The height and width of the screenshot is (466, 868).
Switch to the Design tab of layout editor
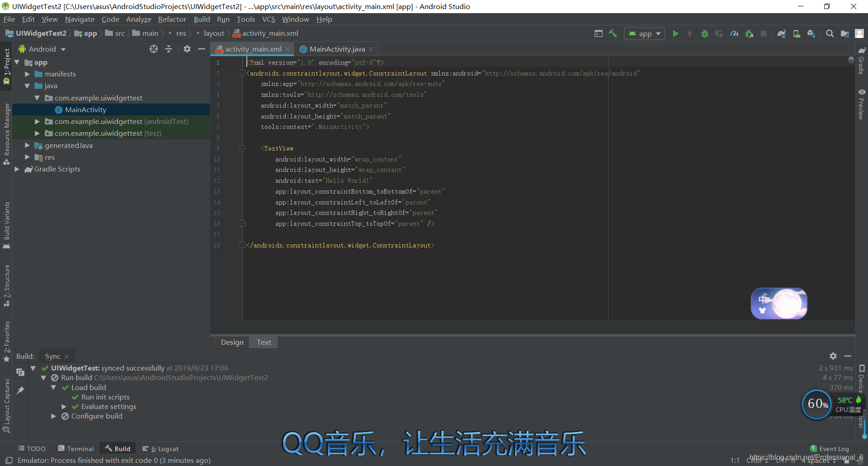[x=232, y=342]
